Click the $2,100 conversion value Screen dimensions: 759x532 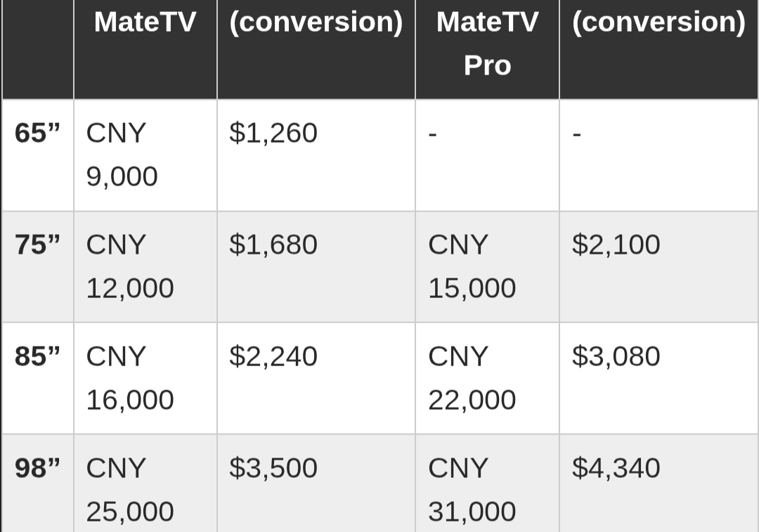(616, 245)
